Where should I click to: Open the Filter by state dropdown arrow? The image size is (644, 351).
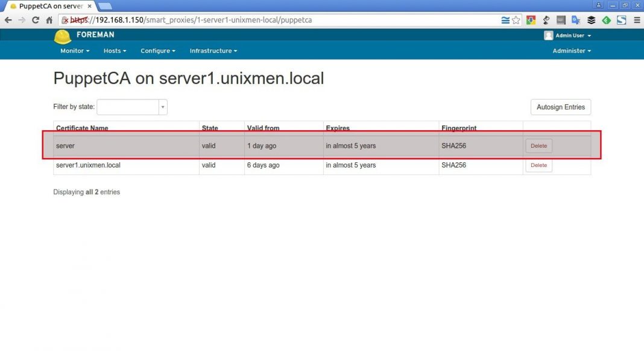163,107
